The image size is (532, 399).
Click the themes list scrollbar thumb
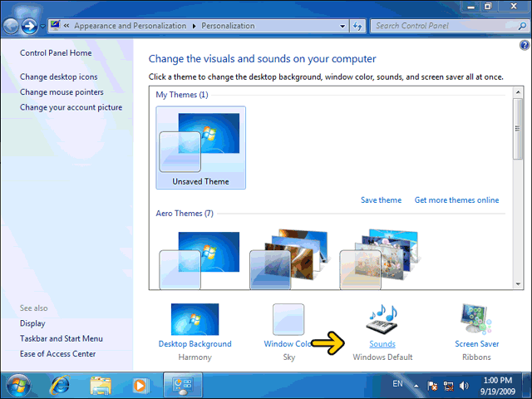click(x=518, y=129)
